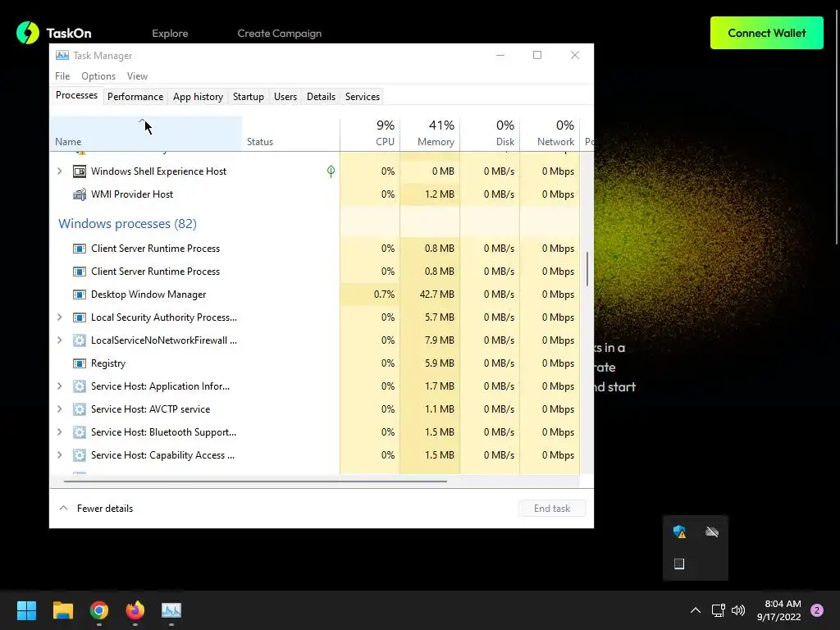Click the volume speaker icon
840x630 pixels.
click(x=738, y=610)
